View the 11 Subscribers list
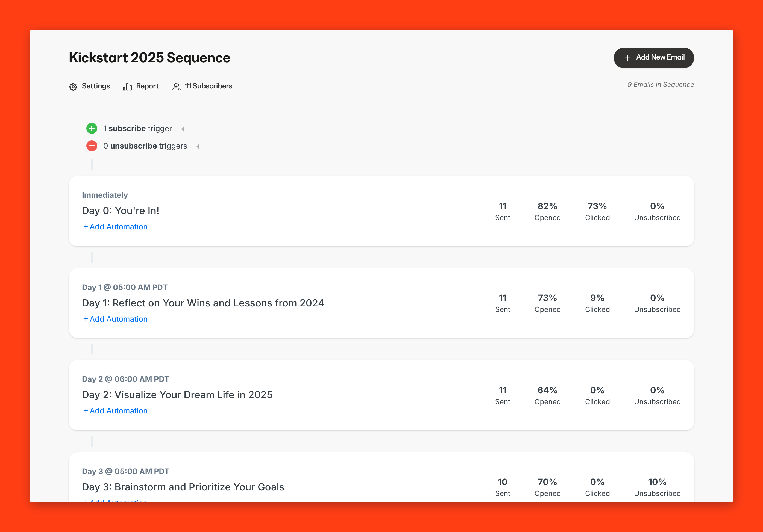 tap(208, 86)
